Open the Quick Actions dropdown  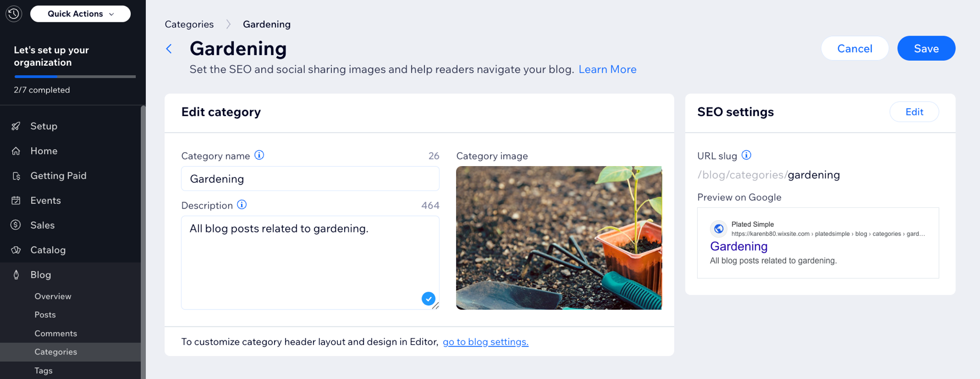80,14
